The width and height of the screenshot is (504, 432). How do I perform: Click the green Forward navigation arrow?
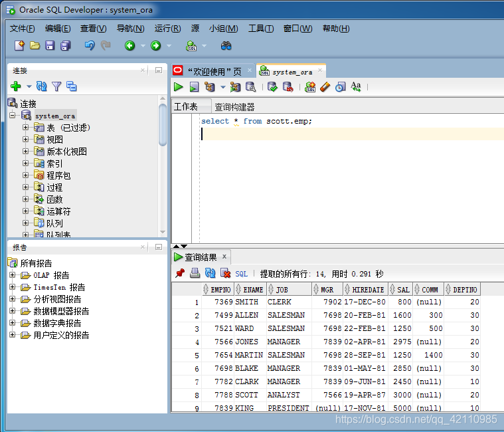[156, 46]
